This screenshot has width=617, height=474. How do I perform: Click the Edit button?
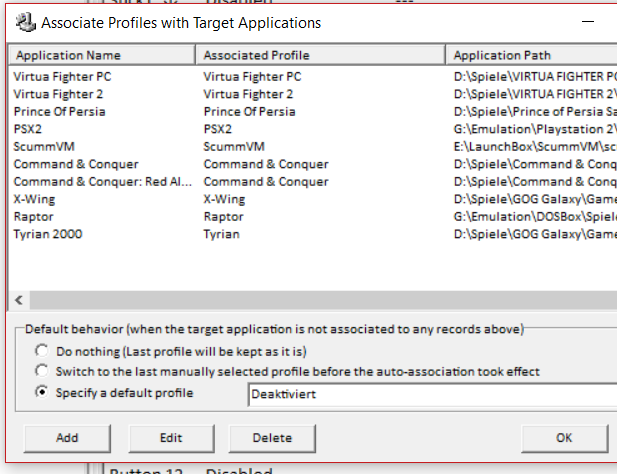tap(171, 438)
